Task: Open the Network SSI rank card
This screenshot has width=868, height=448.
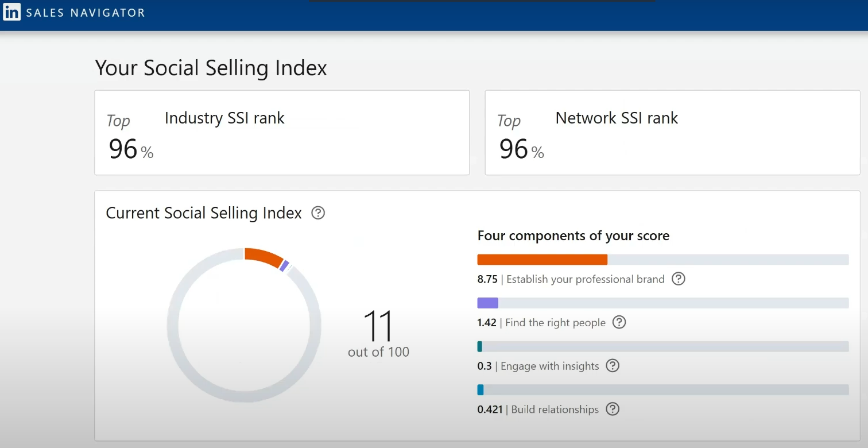Action: (x=673, y=133)
